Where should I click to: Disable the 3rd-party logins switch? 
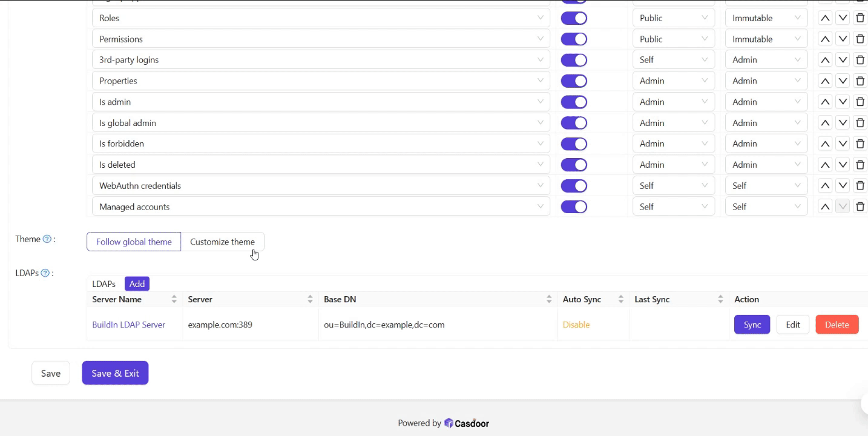[x=574, y=60]
